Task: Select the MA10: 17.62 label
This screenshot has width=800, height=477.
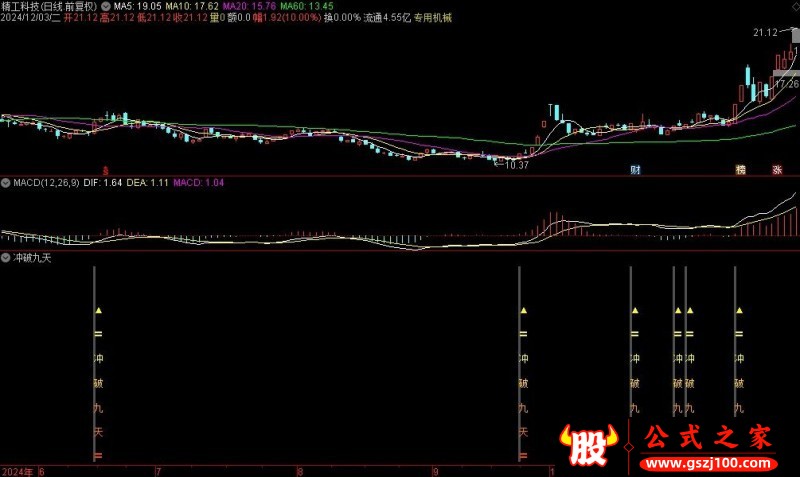Action: (x=192, y=6)
